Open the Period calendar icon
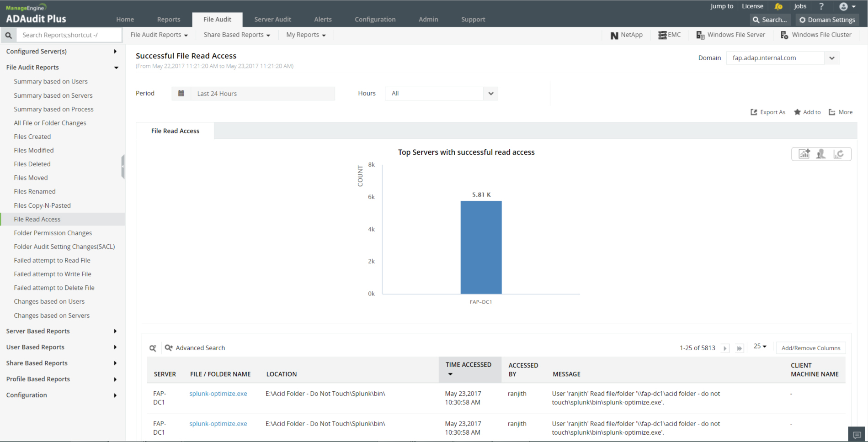The height and width of the screenshot is (442, 868). click(181, 93)
